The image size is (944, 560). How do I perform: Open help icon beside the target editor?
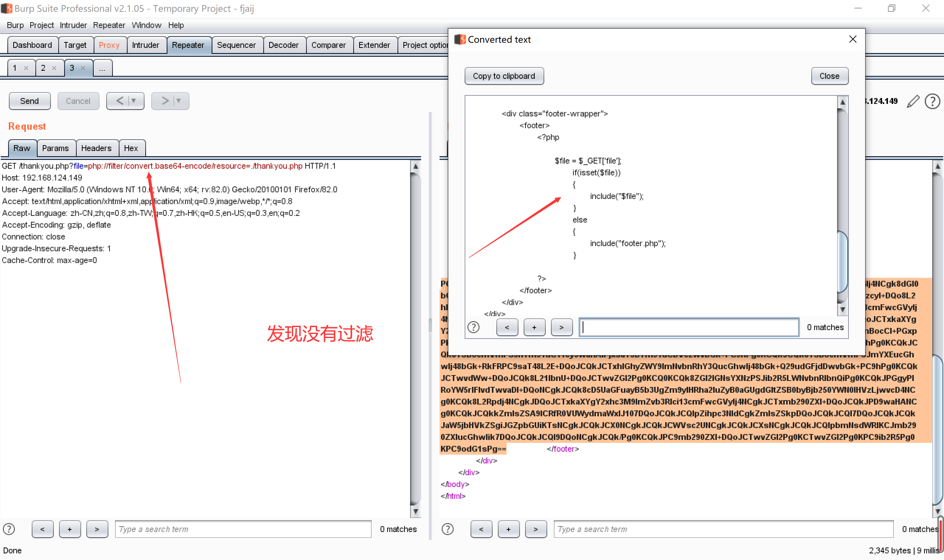click(932, 101)
